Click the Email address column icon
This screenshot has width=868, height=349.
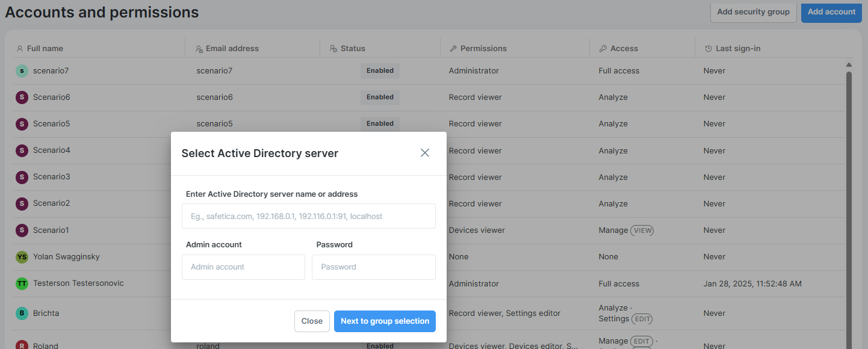(x=199, y=48)
